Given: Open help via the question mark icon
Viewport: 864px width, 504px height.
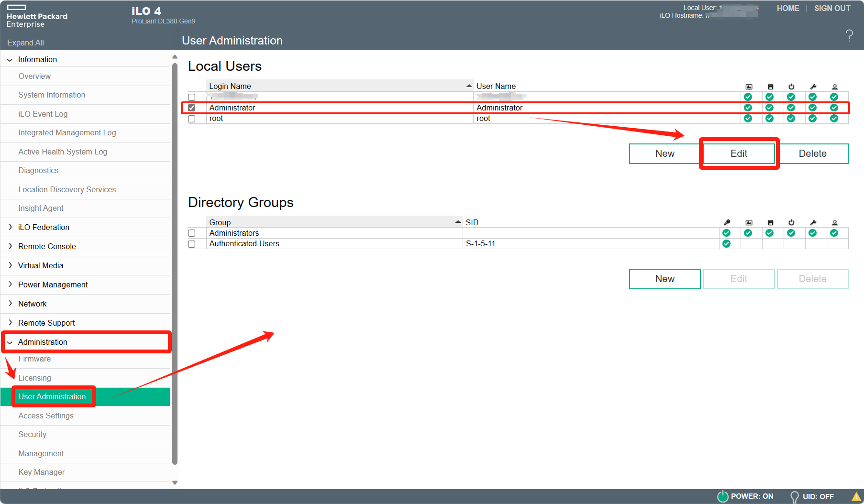Looking at the screenshot, I should 849,36.
